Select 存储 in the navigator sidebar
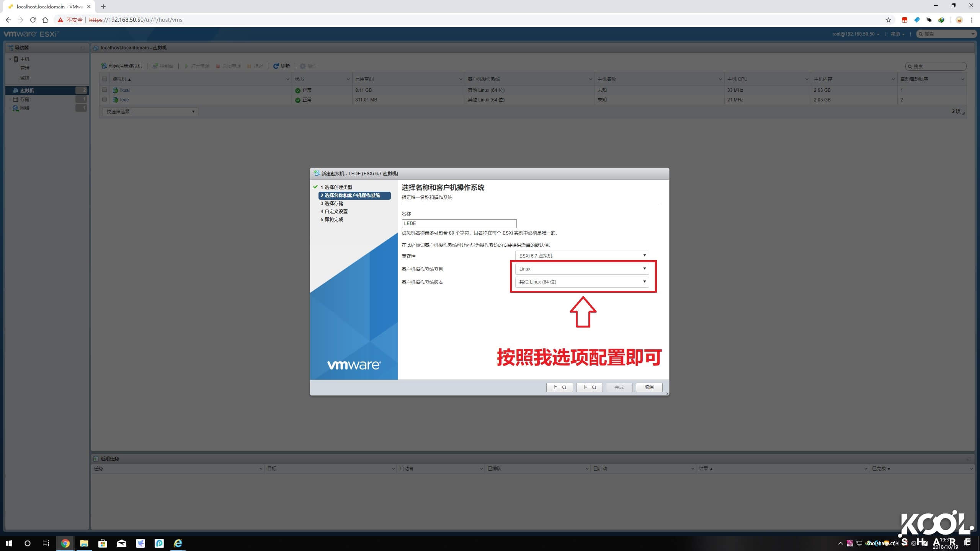The image size is (980, 551). (24, 99)
